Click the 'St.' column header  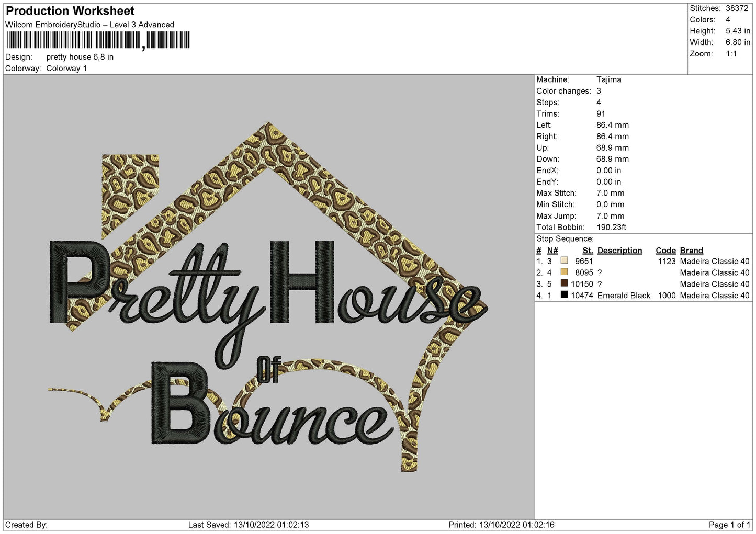[588, 251]
